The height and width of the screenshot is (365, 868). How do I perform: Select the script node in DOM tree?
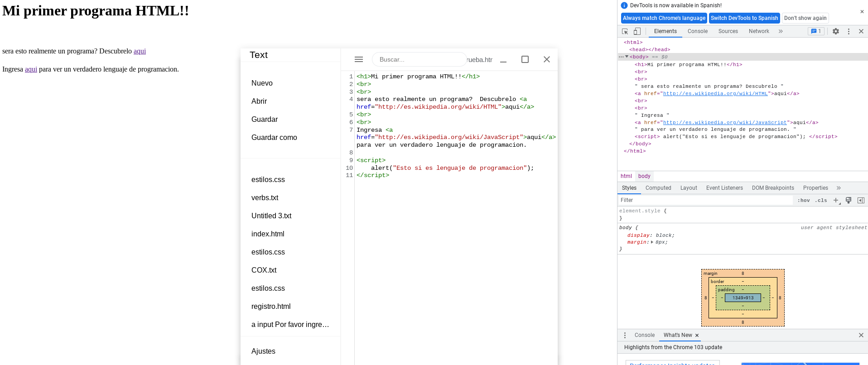pos(736,137)
